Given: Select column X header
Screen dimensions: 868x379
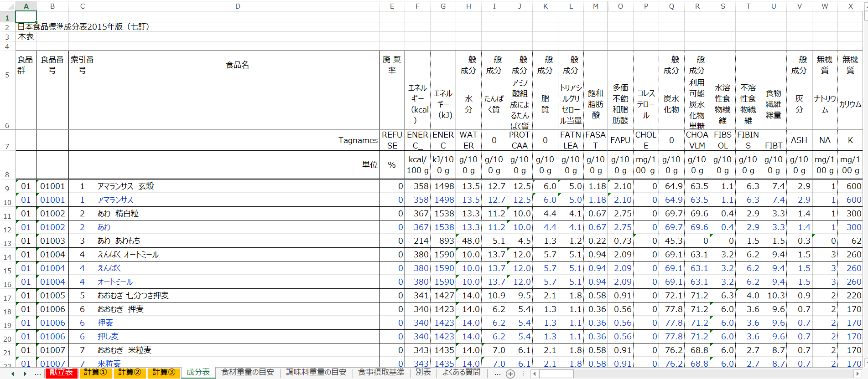Looking at the screenshot, I should [x=850, y=6].
